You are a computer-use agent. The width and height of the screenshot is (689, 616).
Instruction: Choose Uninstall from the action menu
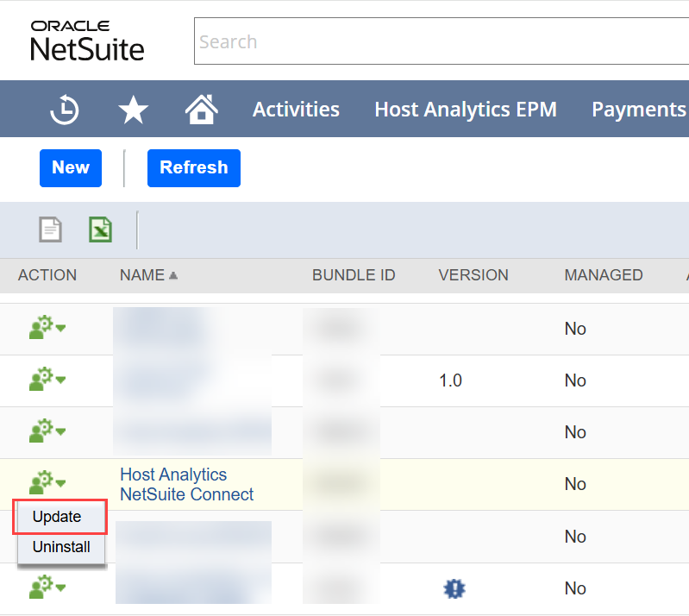61,547
